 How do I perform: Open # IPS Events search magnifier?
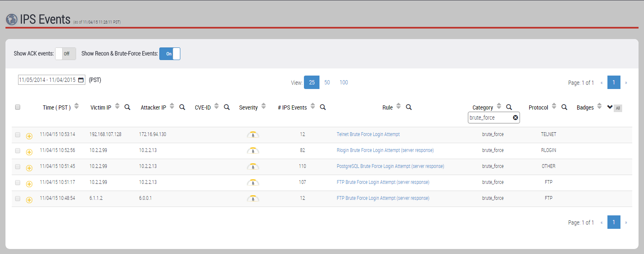tap(323, 107)
